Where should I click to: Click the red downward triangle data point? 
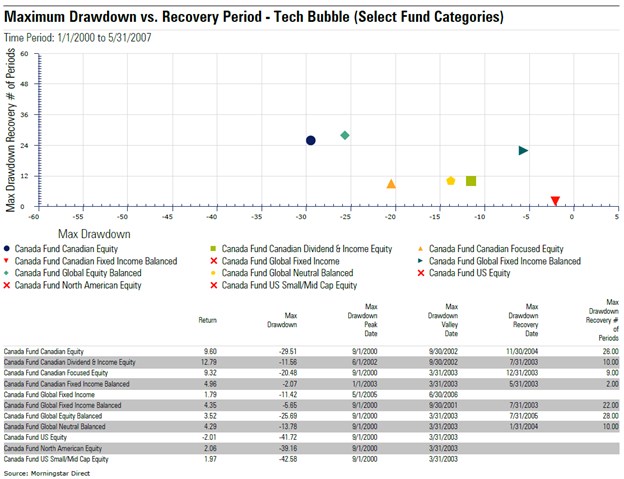click(x=555, y=201)
